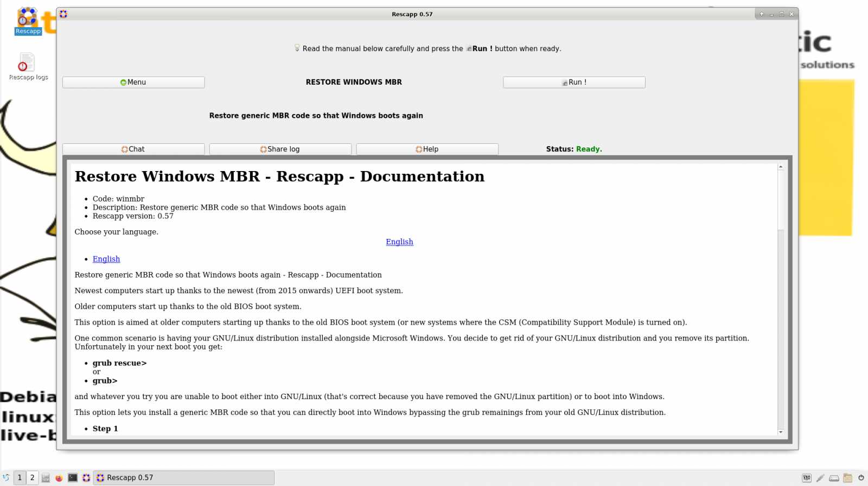Click the documentation vertical scrollbar thumb
868x486 pixels.
point(781,199)
